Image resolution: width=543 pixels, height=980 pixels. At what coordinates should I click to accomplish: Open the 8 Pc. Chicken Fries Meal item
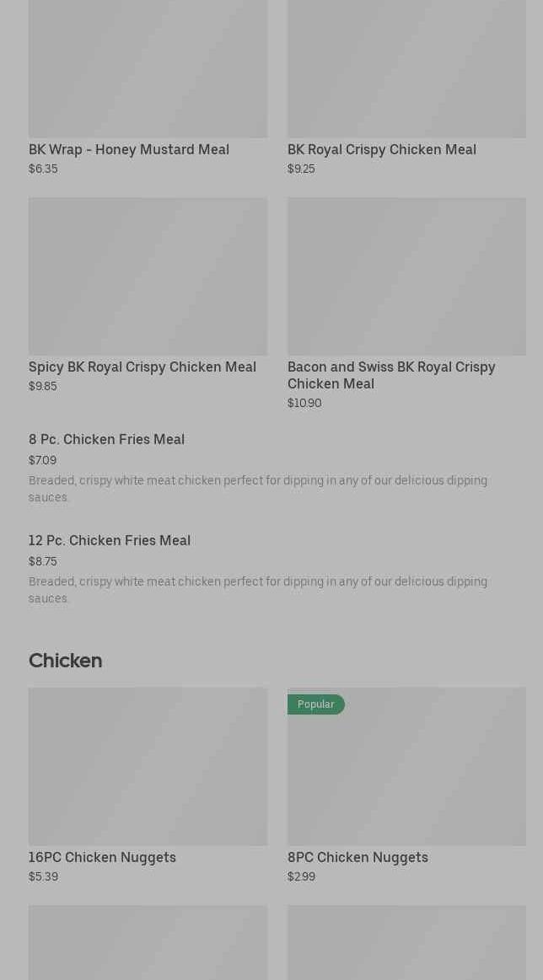pyautogui.click(x=106, y=439)
